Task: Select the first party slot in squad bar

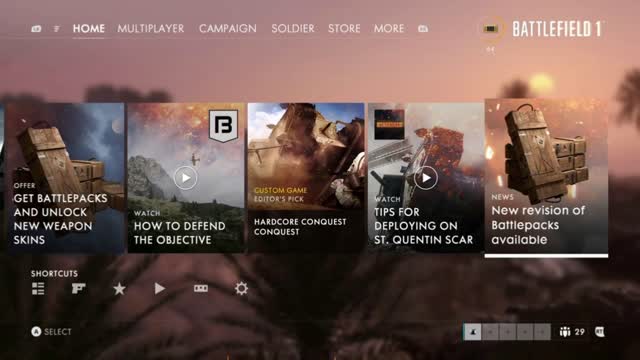Action: (473, 332)
